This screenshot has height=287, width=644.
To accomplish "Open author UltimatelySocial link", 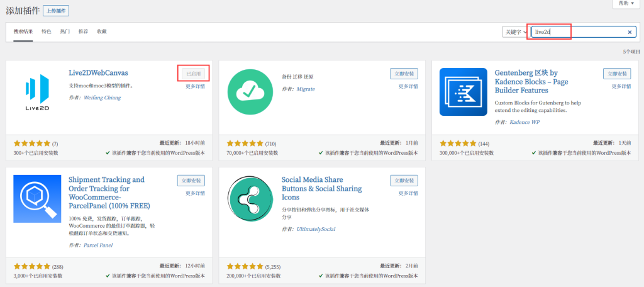I will (316, 230).
